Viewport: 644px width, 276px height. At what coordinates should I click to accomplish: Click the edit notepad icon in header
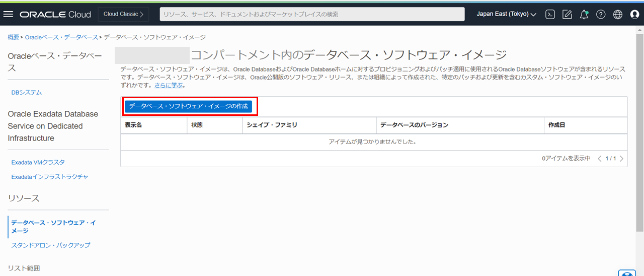(x=567, y=15)
